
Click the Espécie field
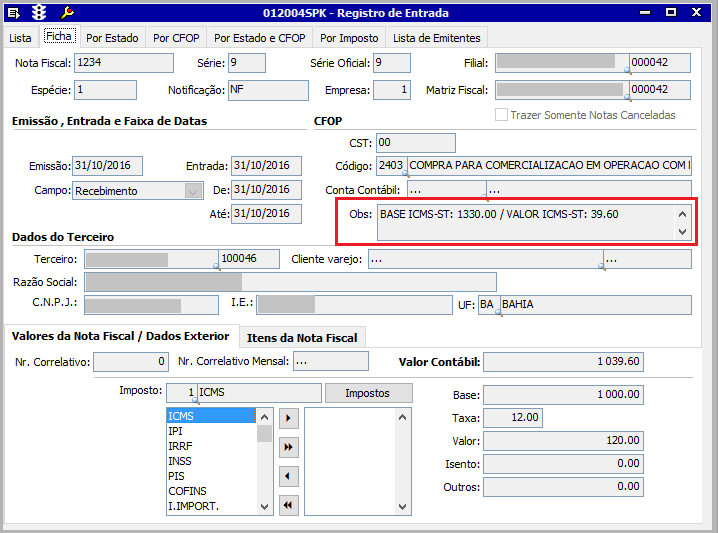[105, 90]
